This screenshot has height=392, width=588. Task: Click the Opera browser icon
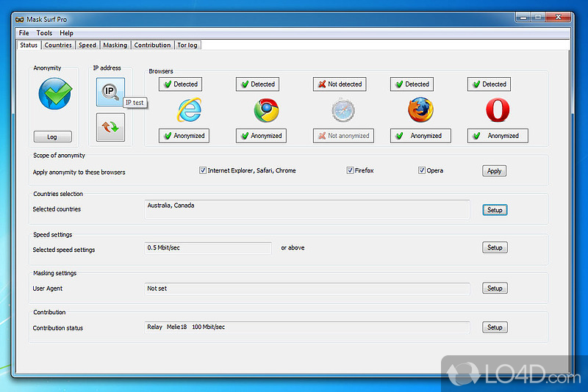click(x=498, y=110)
